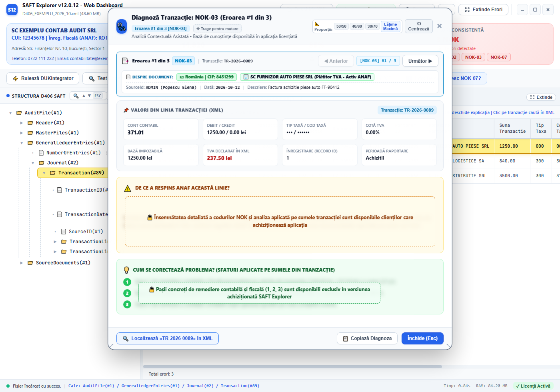Click the proportions ruler icon
The width and height of the screenshot is (560, 392).
317,24
